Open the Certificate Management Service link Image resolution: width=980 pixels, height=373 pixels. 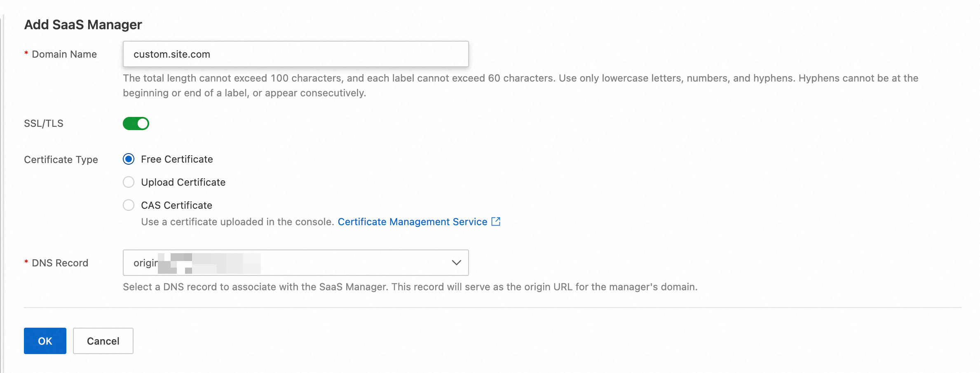click(412, 222)
